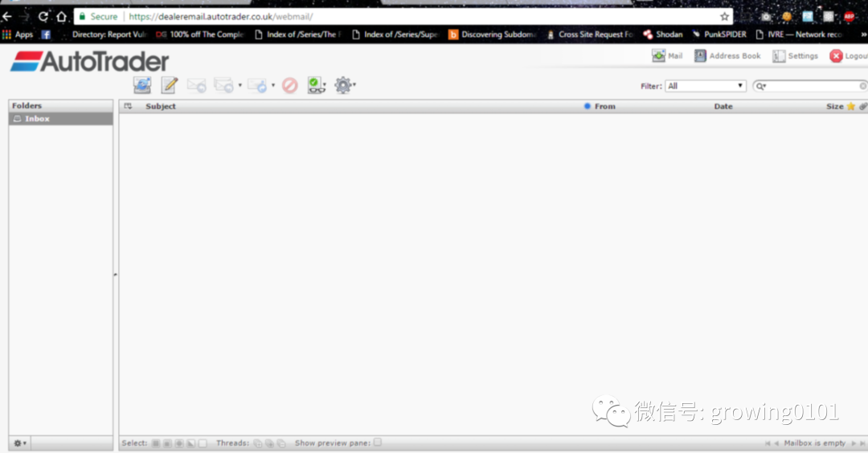This screenshot has height=453, width=868.
Task: Sort messages by From column
Action: point(604,106)
